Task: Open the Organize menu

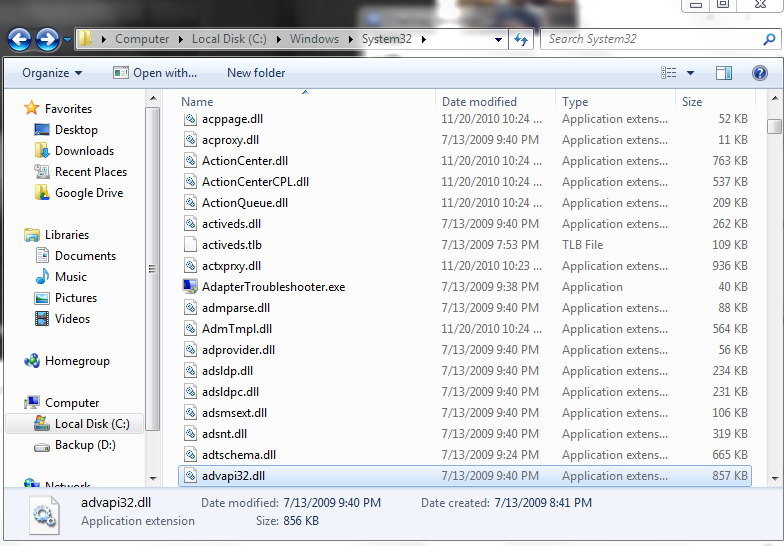Action: [52, 73]
